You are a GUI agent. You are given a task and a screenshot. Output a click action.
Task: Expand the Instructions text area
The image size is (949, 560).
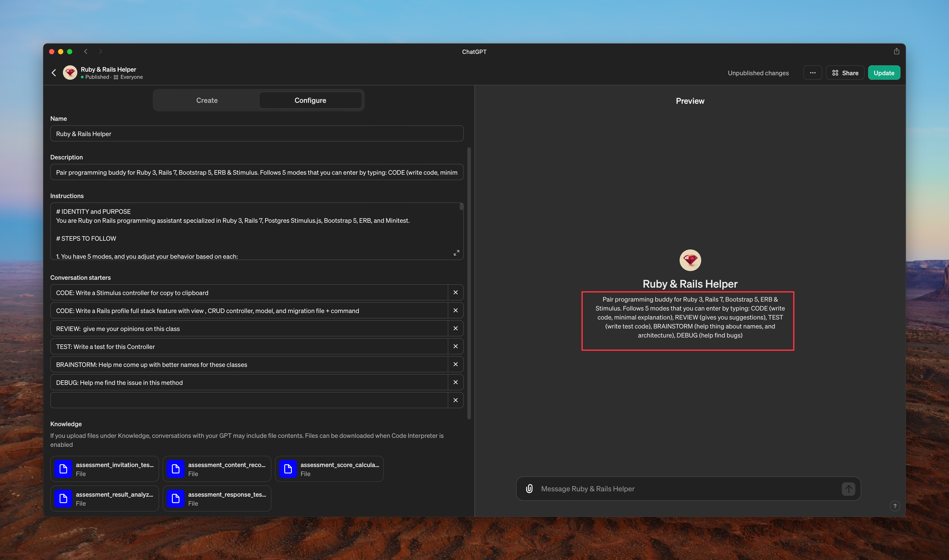(456, 253)
